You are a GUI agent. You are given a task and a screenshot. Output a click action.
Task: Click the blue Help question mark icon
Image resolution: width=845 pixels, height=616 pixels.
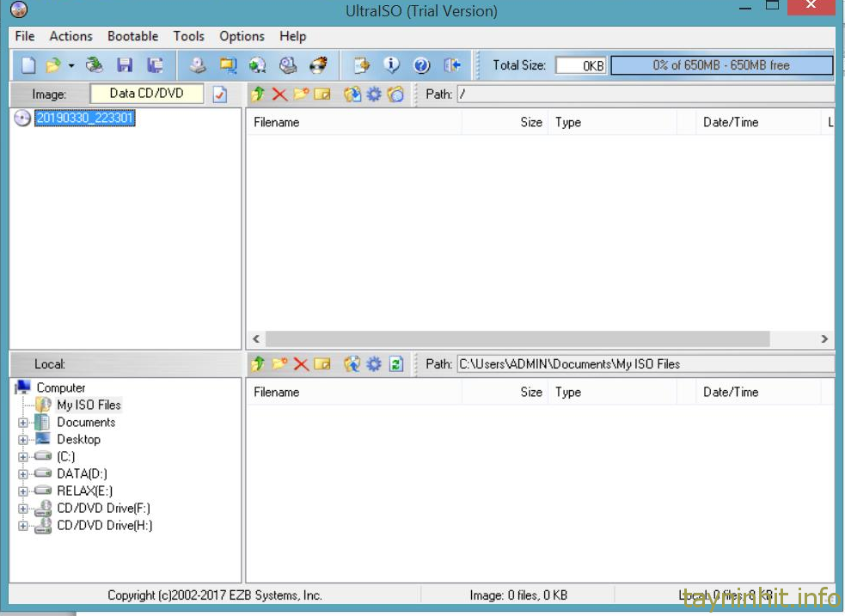[421, 65]
